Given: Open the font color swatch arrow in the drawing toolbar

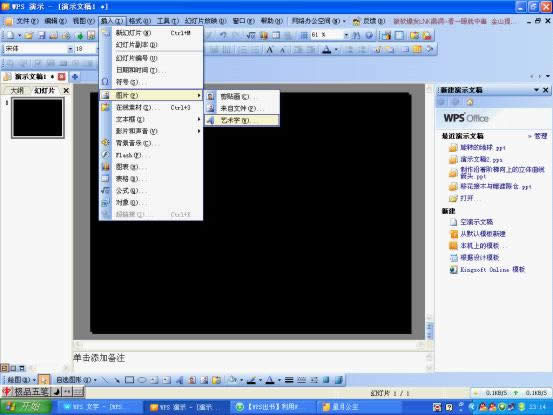Looking at the screenshot, I should (x=279, y=380).
